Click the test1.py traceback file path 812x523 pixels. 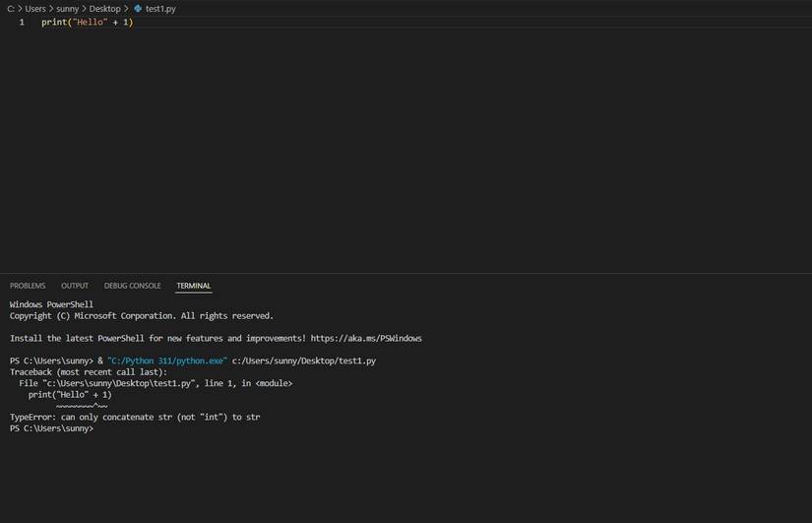point(121,383)
